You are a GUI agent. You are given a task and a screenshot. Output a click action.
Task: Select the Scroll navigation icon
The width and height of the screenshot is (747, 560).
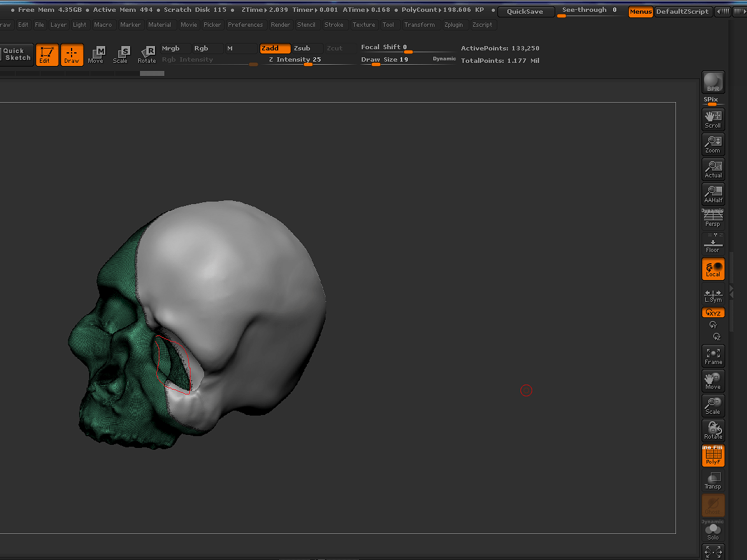click(x=713, y=119)
